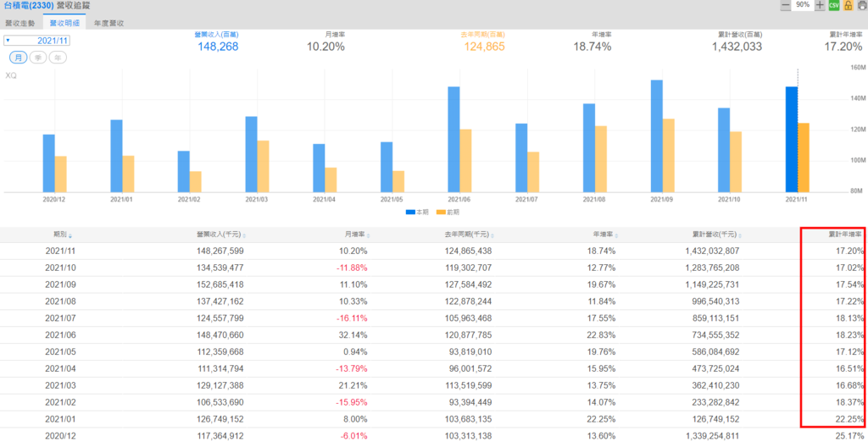Click prior-year cell 122,878,244

pos(468,301)
